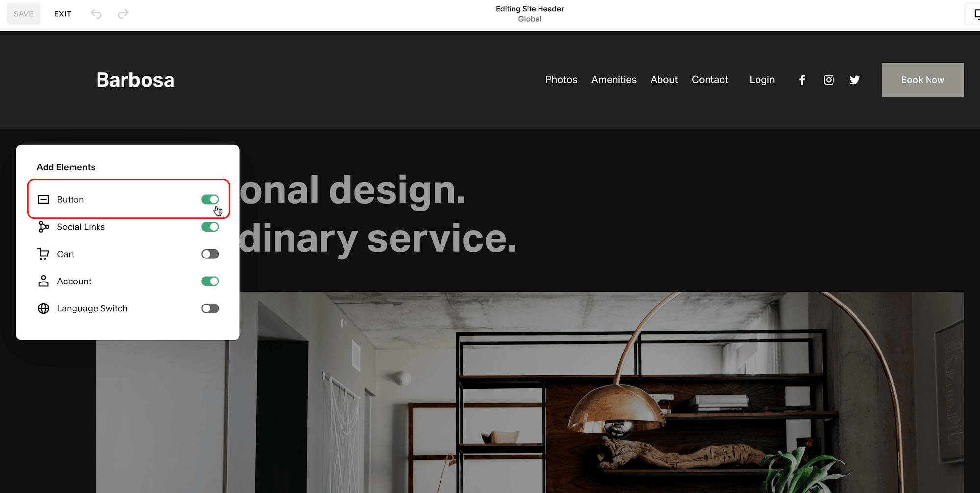Click the undo arrow icon

96,14
